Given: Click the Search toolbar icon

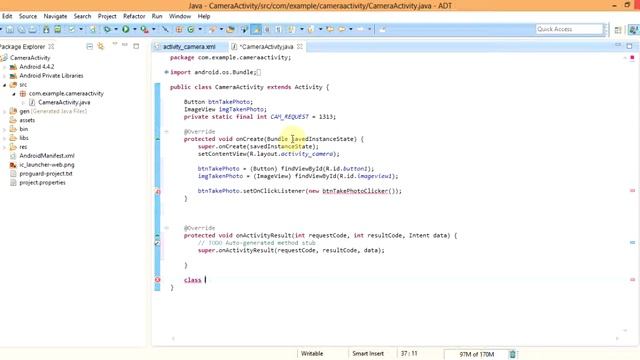Looking at the screenshot, I should tap(212, 29).
